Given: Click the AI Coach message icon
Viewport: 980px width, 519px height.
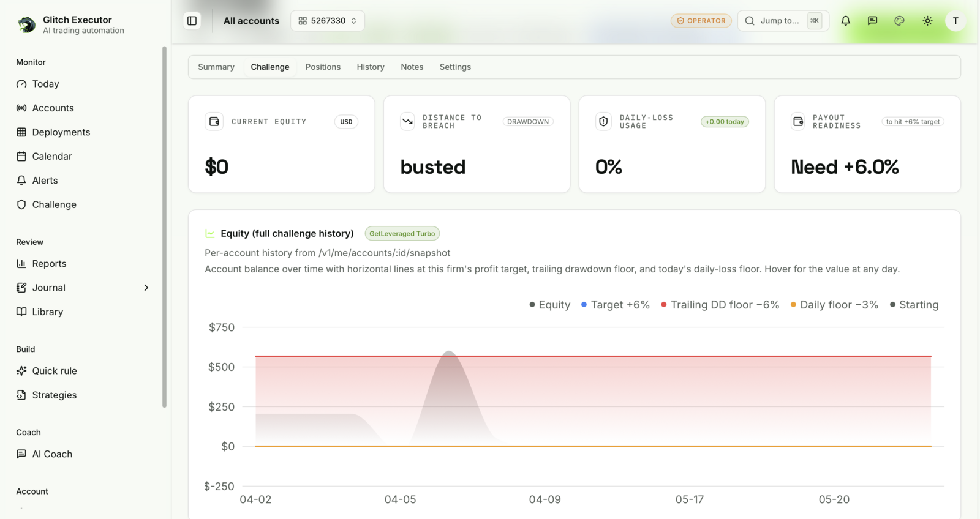Looking at the screenshot, I should (x=21, y=454).
